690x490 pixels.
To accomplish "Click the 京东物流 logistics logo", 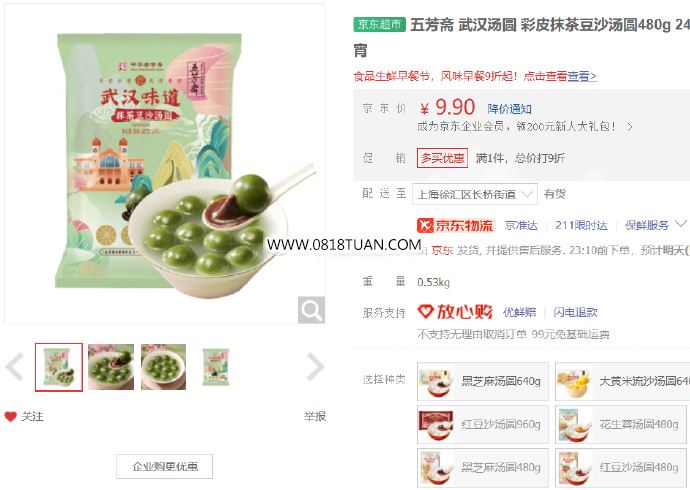I will pos(455,225).
